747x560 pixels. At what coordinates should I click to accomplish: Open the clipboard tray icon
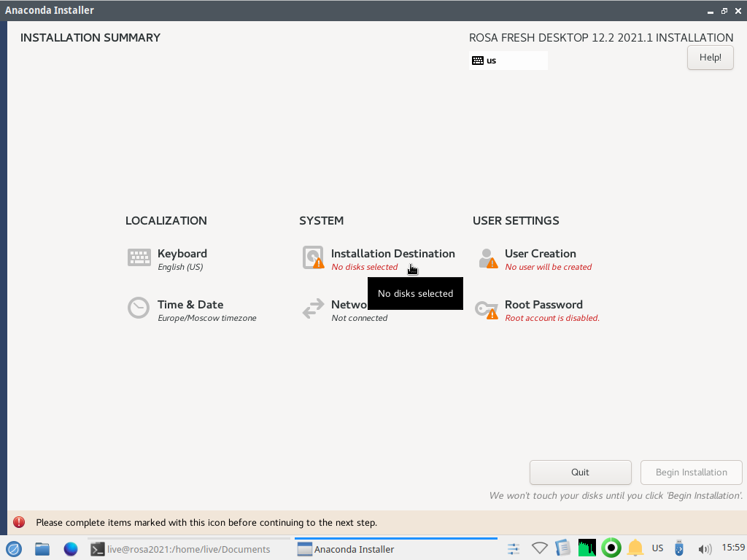(562, 548)
